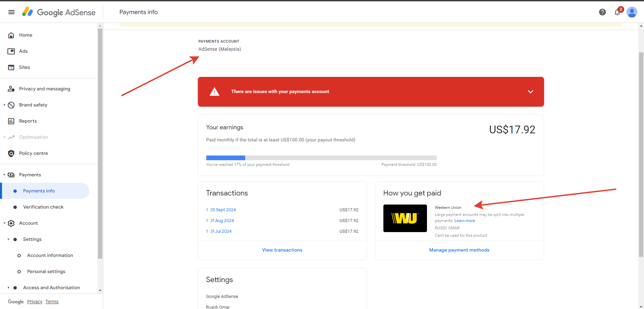Click the sidebar scrollbar

point(100,143)
